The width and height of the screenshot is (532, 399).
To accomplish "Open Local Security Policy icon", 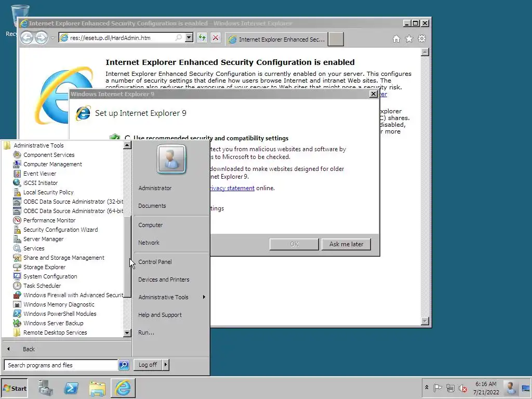I will pyautogui.click(x=17, y=192).
